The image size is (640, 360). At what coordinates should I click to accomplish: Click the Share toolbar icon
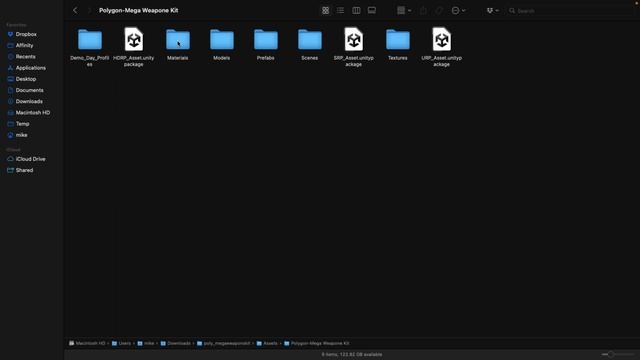click(x=423, y=11)
